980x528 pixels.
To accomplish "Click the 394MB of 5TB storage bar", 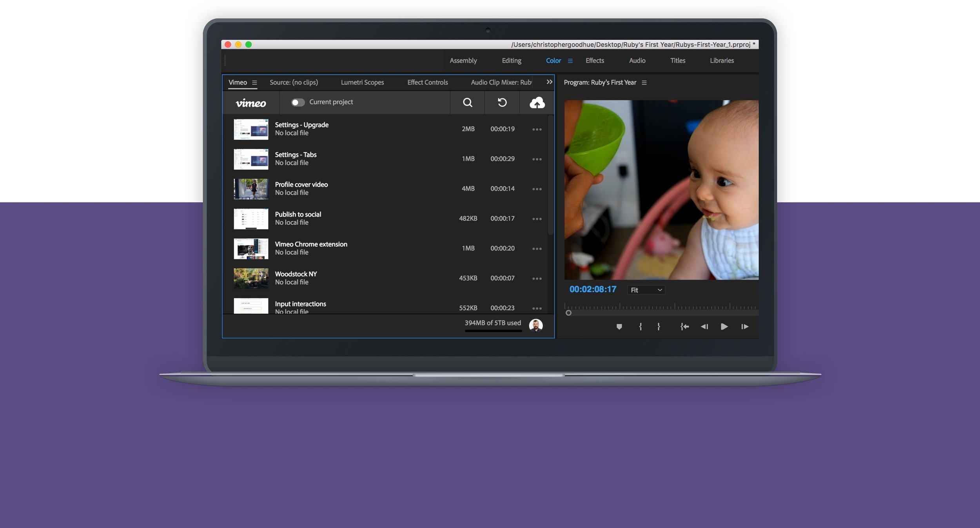I will 493,331.
